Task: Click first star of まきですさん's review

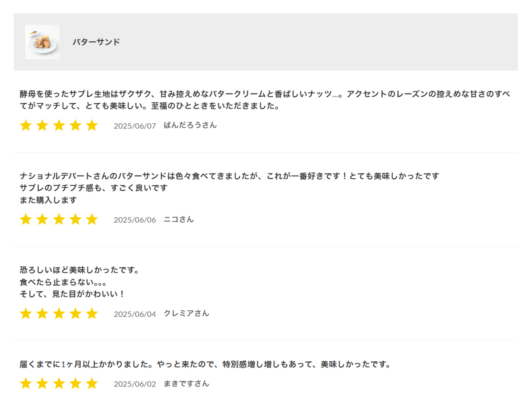Action: [x=26, y=383]
